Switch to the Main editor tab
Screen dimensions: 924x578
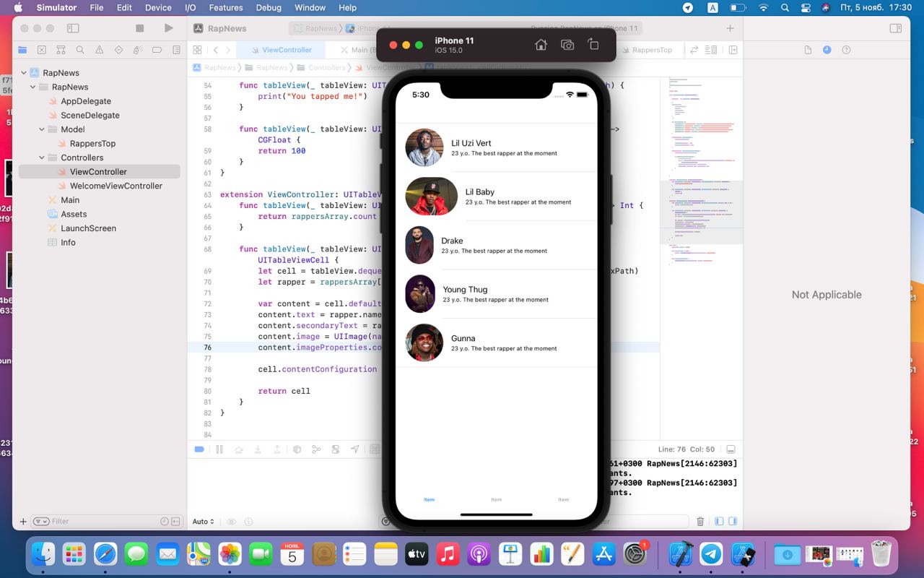(x=358, y=50)
